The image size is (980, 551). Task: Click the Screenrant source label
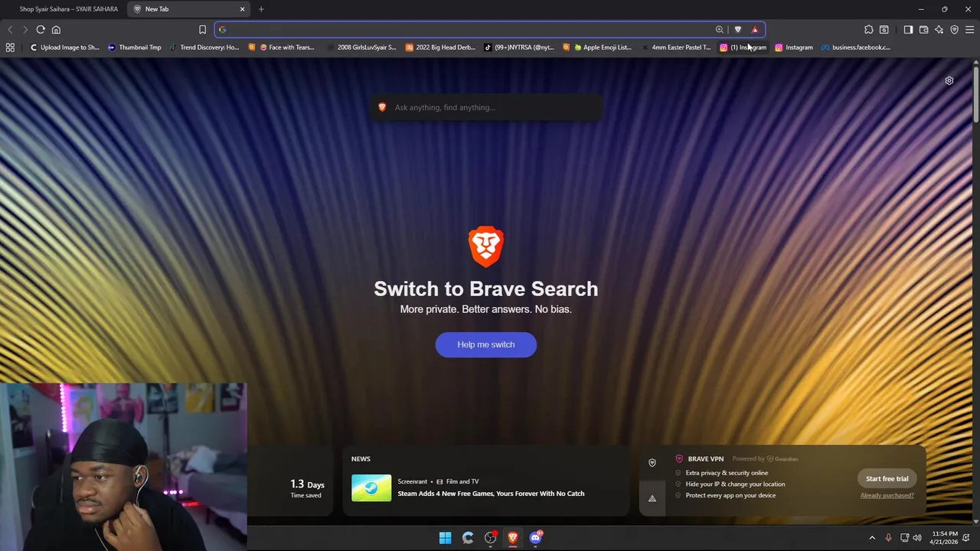click(x=412, y=481)
